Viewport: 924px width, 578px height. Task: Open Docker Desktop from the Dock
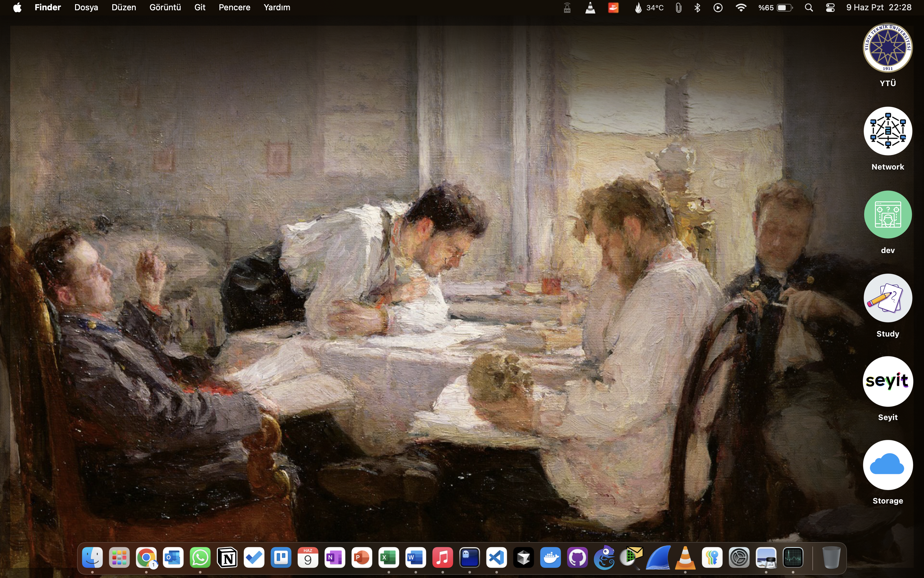[x=550, y=558]
